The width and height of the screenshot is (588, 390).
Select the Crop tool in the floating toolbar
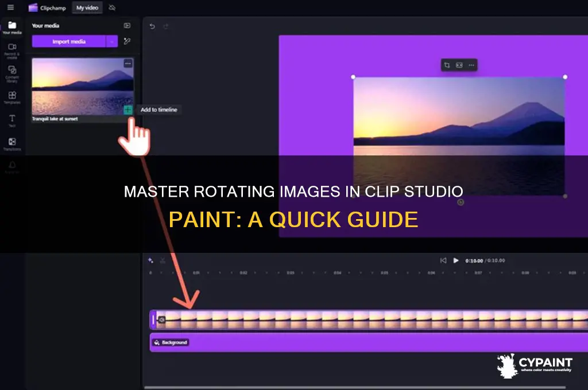pyautogui.click(x=447, y=65)
